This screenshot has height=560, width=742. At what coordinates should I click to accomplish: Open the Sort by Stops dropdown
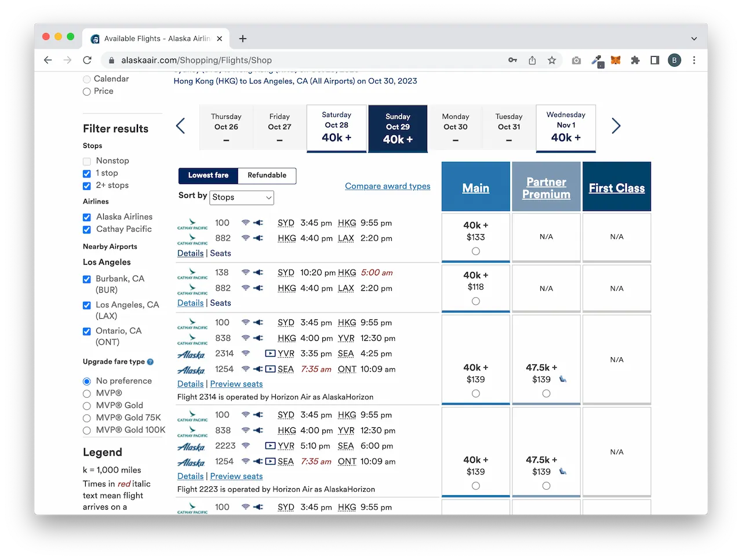pos(242,198)
